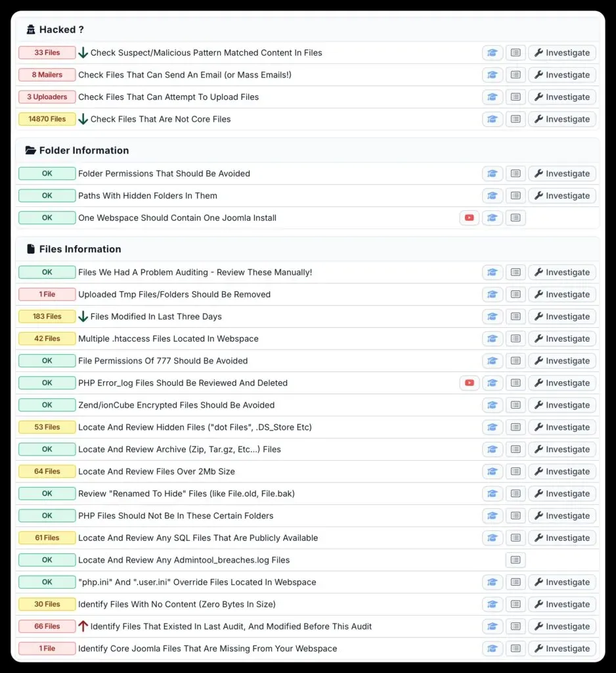616x673 pixels.
Task: Play the video for One Webspace One Joomla
Action: pyautogui.click(x=469, y=218)
